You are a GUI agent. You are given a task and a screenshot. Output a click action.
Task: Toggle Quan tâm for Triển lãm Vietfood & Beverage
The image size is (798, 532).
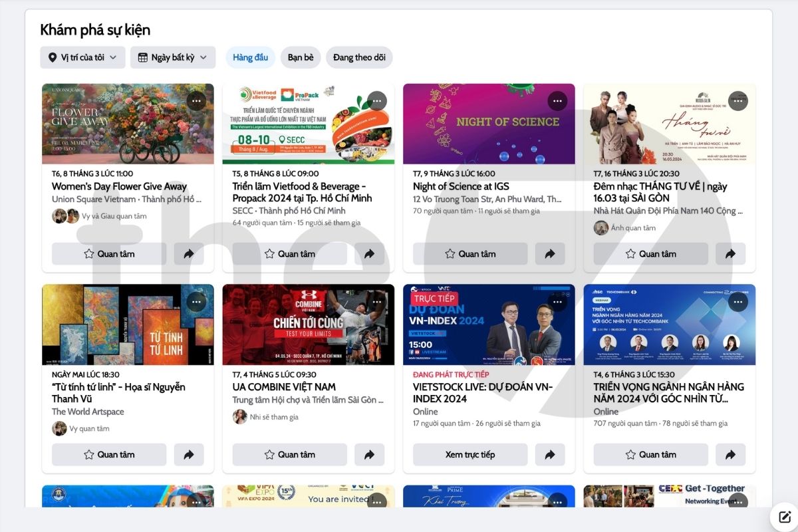tap(289, 253)
